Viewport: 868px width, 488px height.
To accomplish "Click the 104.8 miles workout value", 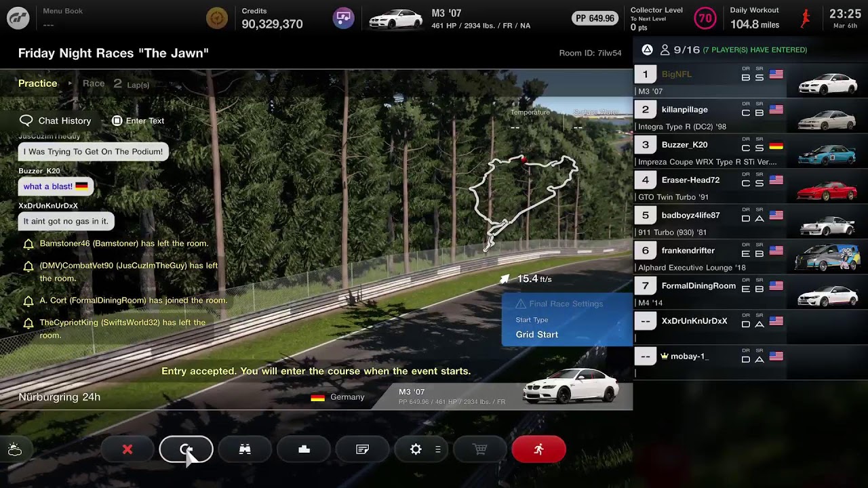I will tap(755, 24).
